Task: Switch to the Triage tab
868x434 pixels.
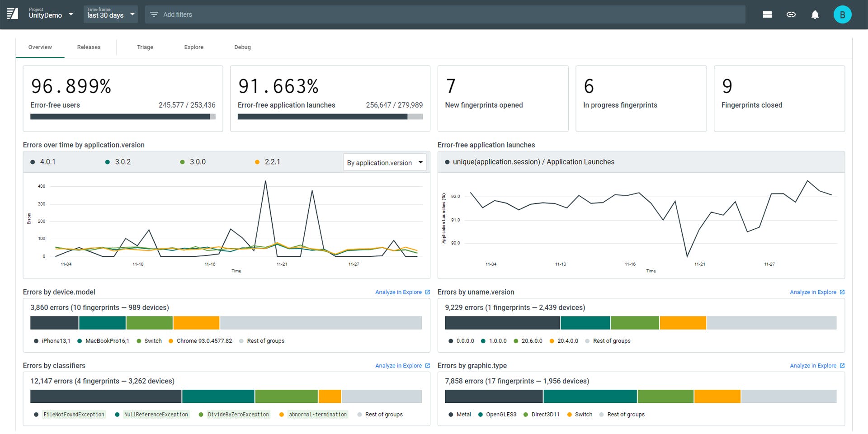Action: (x=145, y=47)
